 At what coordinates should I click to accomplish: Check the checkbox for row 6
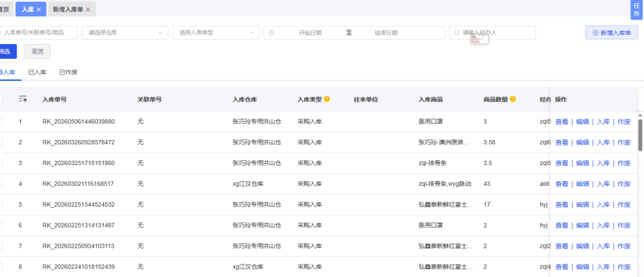1,225
